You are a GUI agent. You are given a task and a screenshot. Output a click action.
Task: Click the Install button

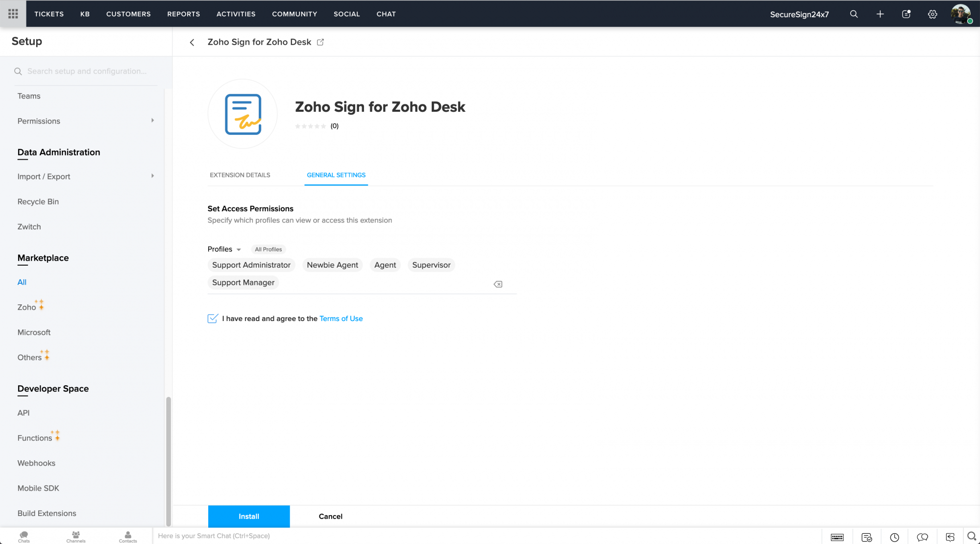[249, 516]
